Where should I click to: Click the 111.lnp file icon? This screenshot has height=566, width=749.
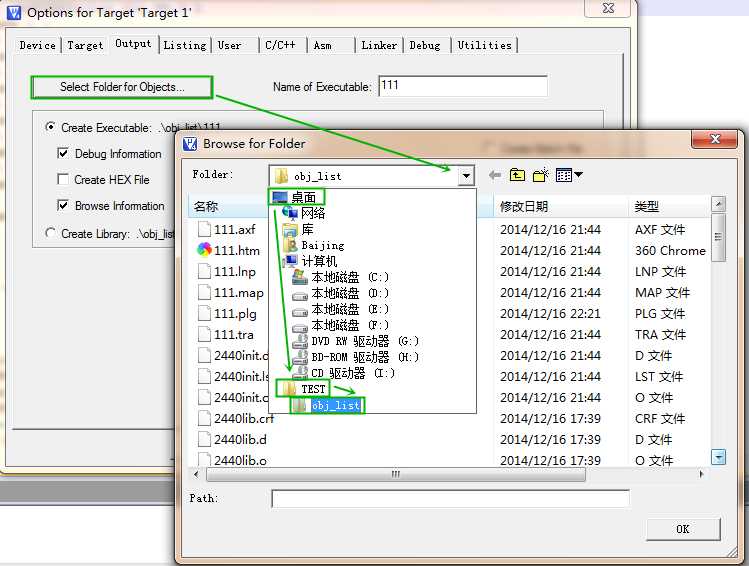[204, 271]
